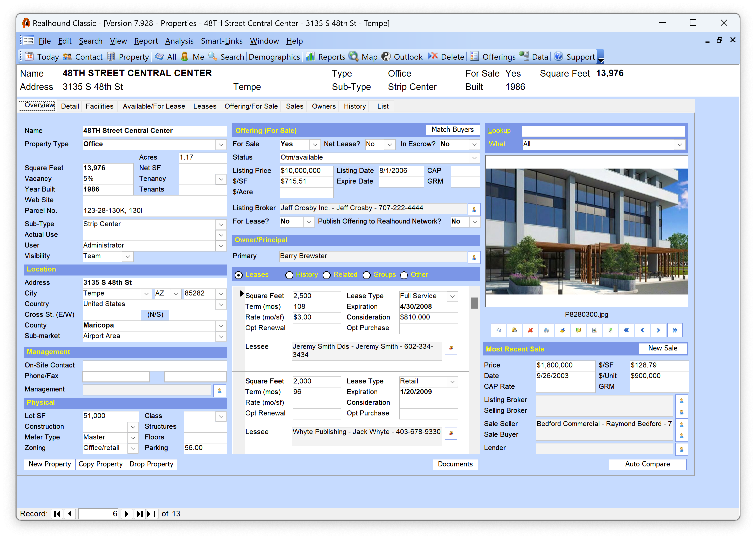Image resolution: width=756 pixels, height=539 pixels.
Task: Click the New Property button
Action: [x=50, y=464]
